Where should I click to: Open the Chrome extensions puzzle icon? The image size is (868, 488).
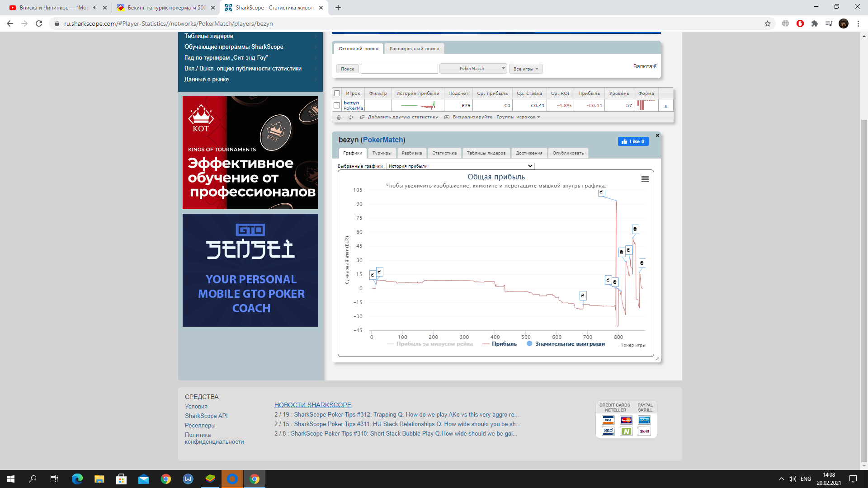tap(815, 23)
